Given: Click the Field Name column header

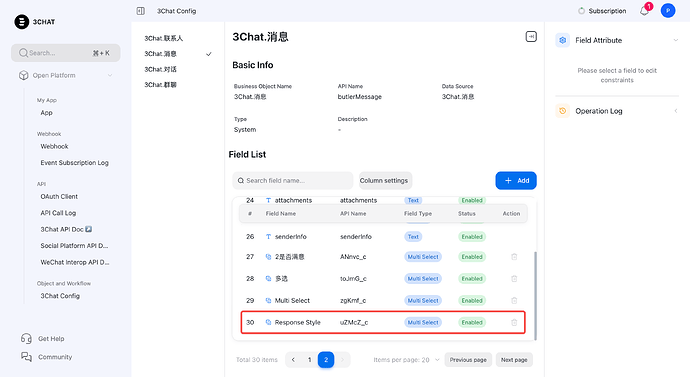Looking at the screenshot, I should (281, 213).
